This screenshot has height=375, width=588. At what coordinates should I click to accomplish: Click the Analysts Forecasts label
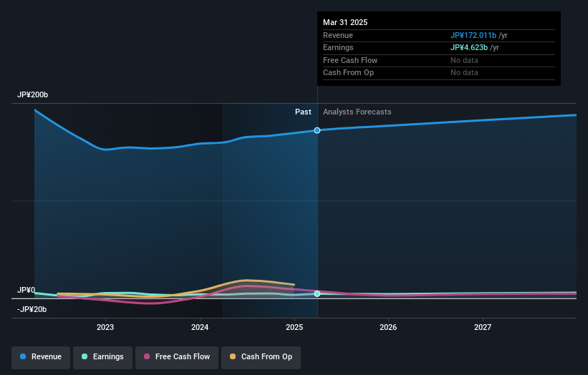click(x=357, y=112)
